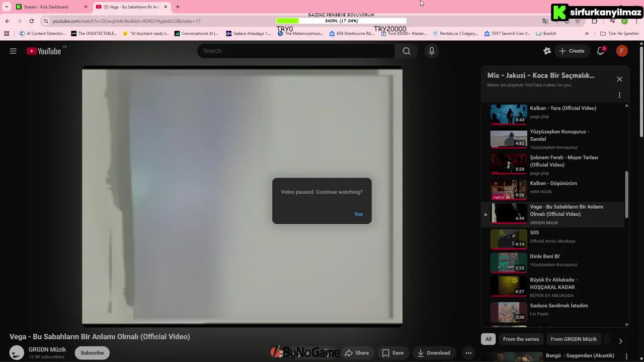This screenshot has width=644, height=362.
Task: Expand hidden bookmarks with chevron
Action: [587, 34]
